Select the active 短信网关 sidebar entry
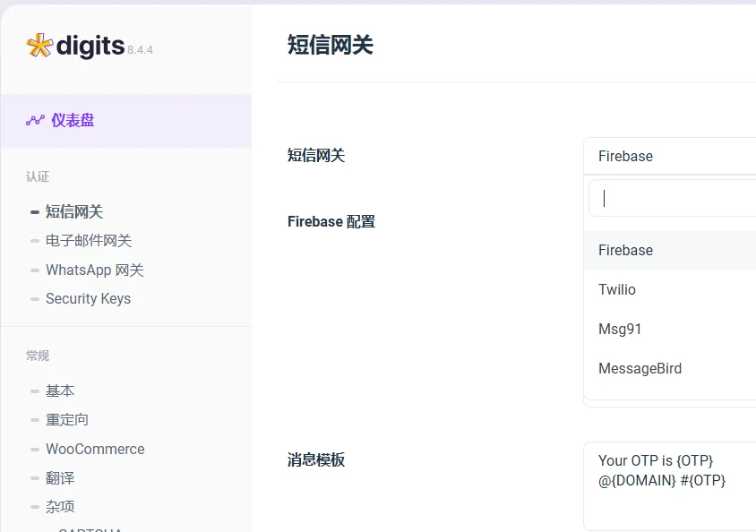 [74, 211]
